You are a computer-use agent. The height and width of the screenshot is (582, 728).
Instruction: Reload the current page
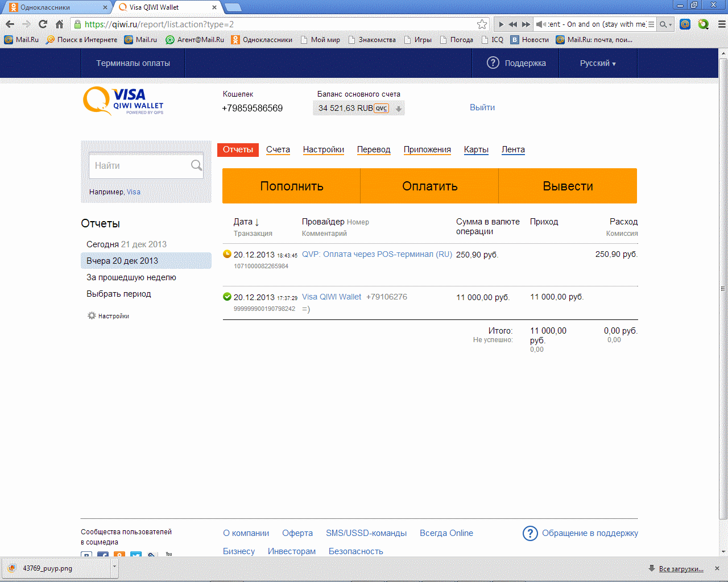coord(43,24)
